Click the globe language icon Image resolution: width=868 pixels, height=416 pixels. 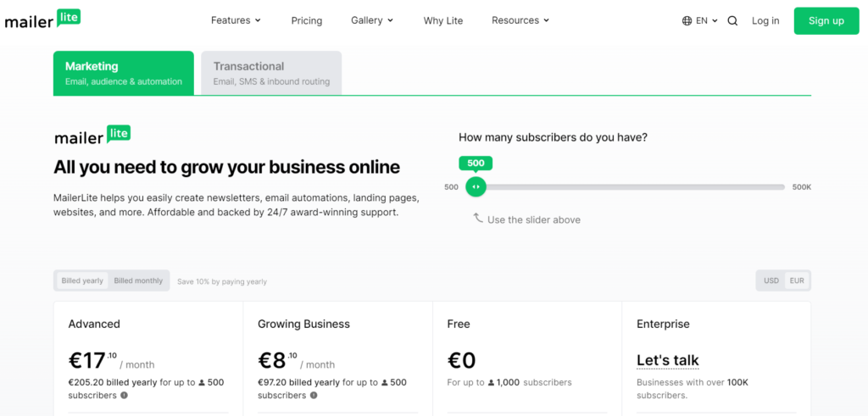687,21
